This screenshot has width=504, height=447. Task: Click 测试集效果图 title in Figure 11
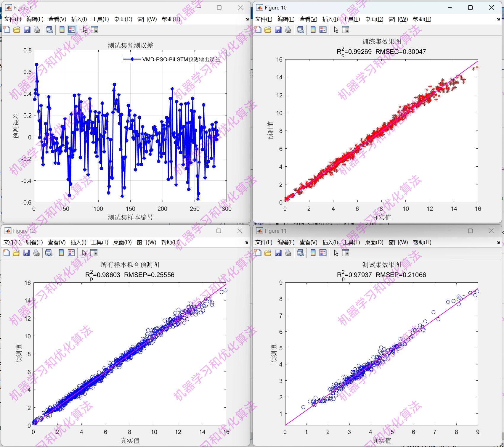(382, 264)
